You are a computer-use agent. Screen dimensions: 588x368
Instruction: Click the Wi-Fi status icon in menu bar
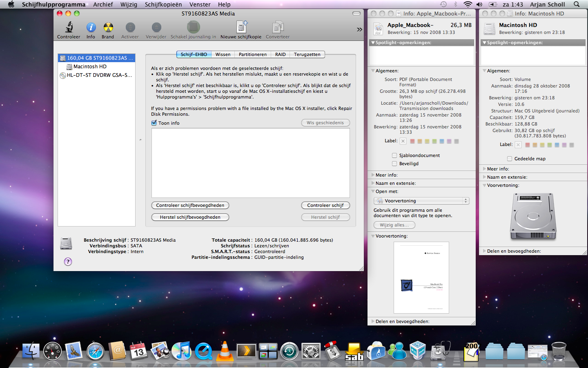(x=468, y=4)
